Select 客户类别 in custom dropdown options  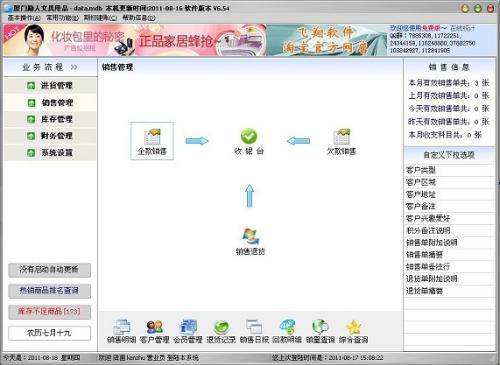pyautogui.click(x=449, y=170)
